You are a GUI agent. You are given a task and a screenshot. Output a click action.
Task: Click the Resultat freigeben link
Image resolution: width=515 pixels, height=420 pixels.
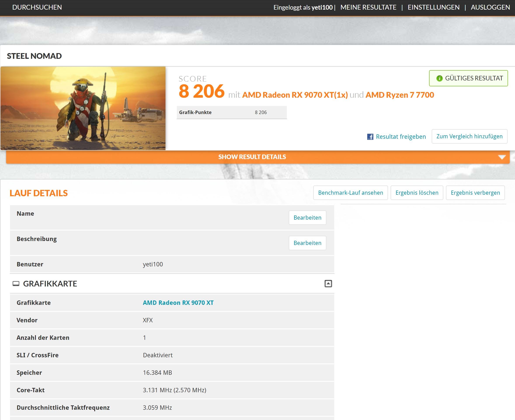coord(401,137)
